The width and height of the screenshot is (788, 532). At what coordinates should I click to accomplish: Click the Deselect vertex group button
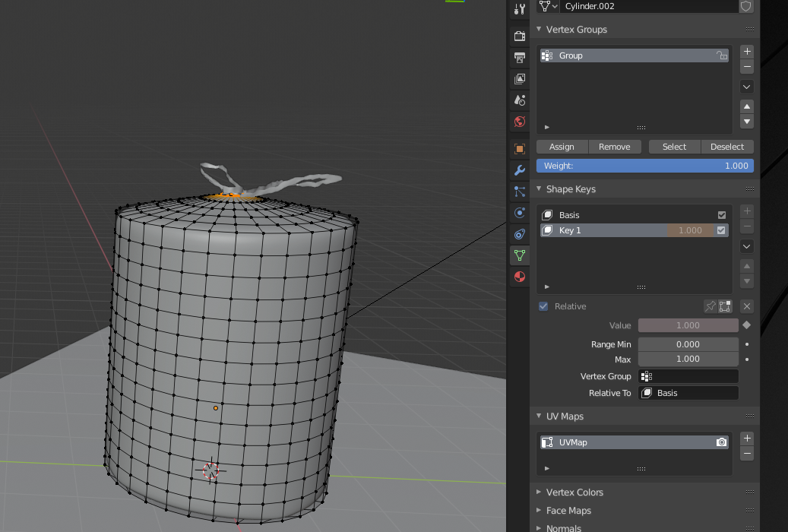(x=727, y=147)
